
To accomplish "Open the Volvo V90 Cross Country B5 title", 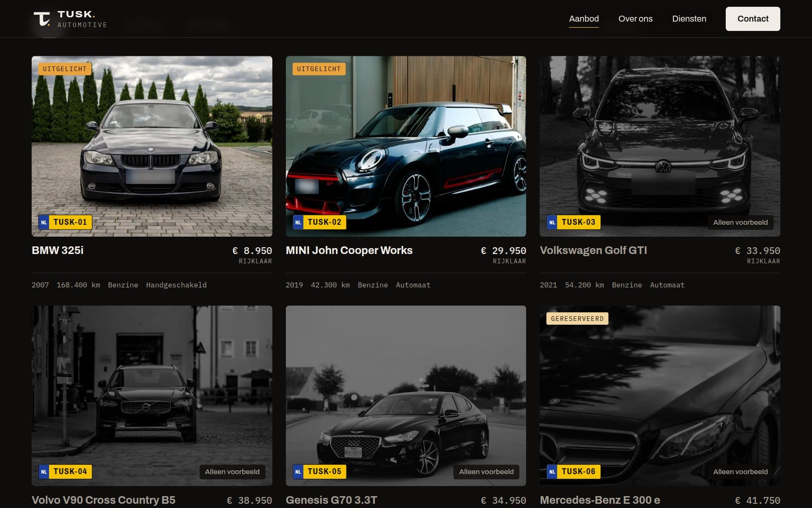I will pyautogui.click(x=104, y=500).
